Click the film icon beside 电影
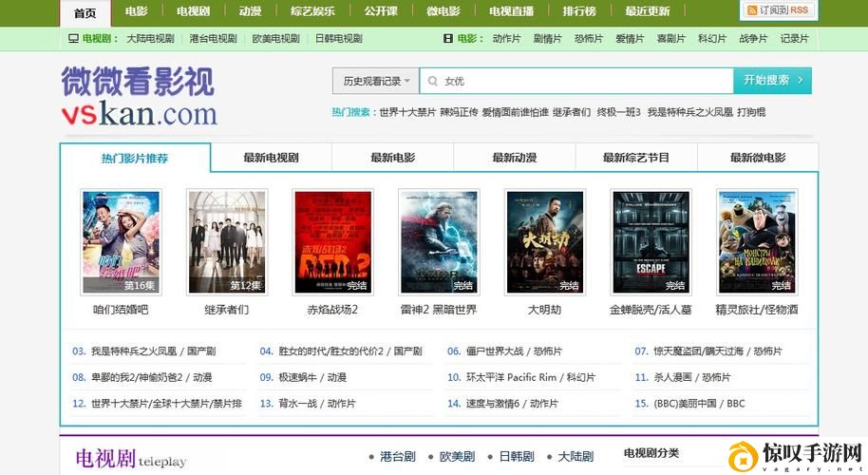The image size is (868, 475). (448, 39)
